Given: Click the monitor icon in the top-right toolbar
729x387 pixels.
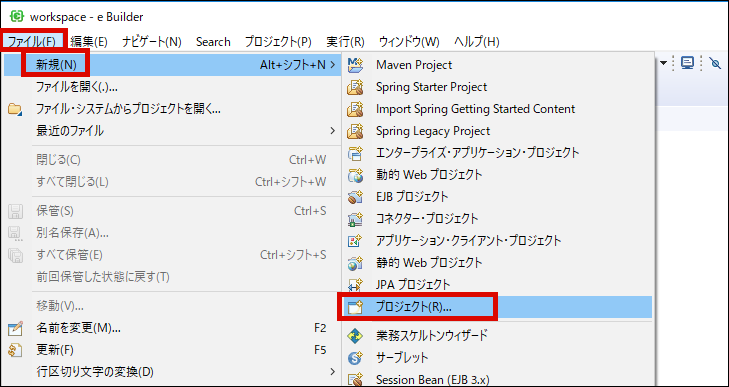Looking at the screenshot, I should click(x=687, y=63).
